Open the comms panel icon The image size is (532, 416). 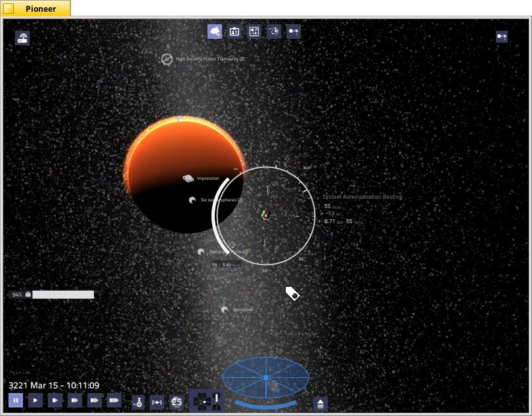tap(22, 38)
